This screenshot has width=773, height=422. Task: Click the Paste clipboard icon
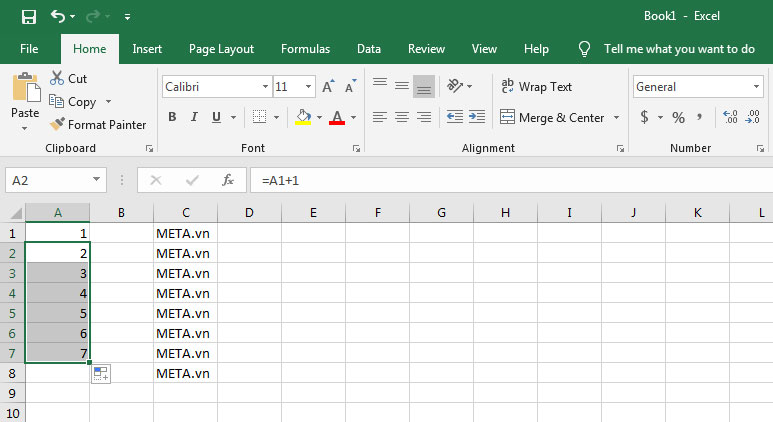pyautogui.click(x=26, y=87)
